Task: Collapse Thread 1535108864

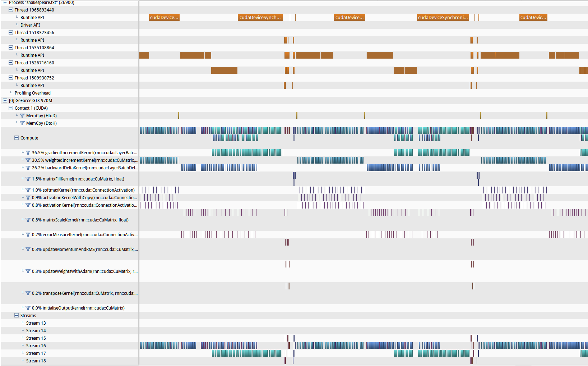Action: pyautogui.click(x=11, y=47)
